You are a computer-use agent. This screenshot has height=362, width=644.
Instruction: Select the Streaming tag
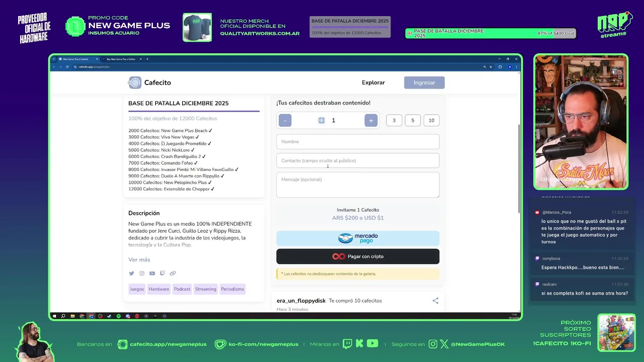[x=206, y=289]
